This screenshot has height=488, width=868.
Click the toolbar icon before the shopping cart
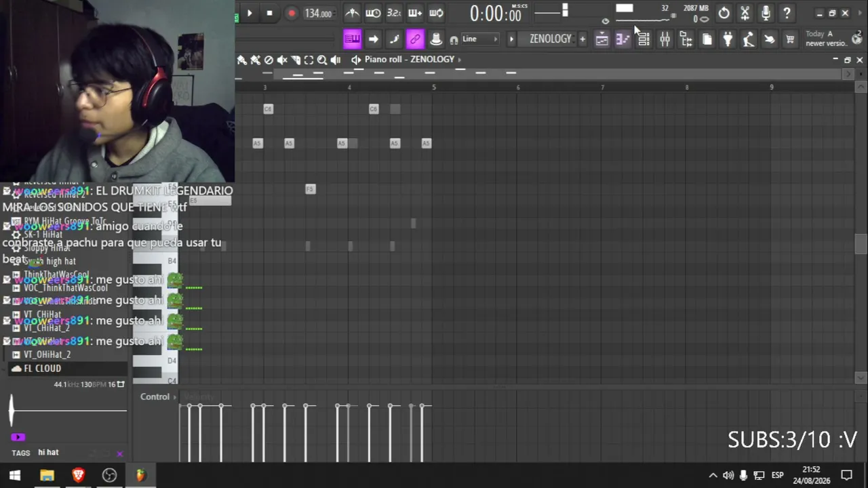point(770,39)
